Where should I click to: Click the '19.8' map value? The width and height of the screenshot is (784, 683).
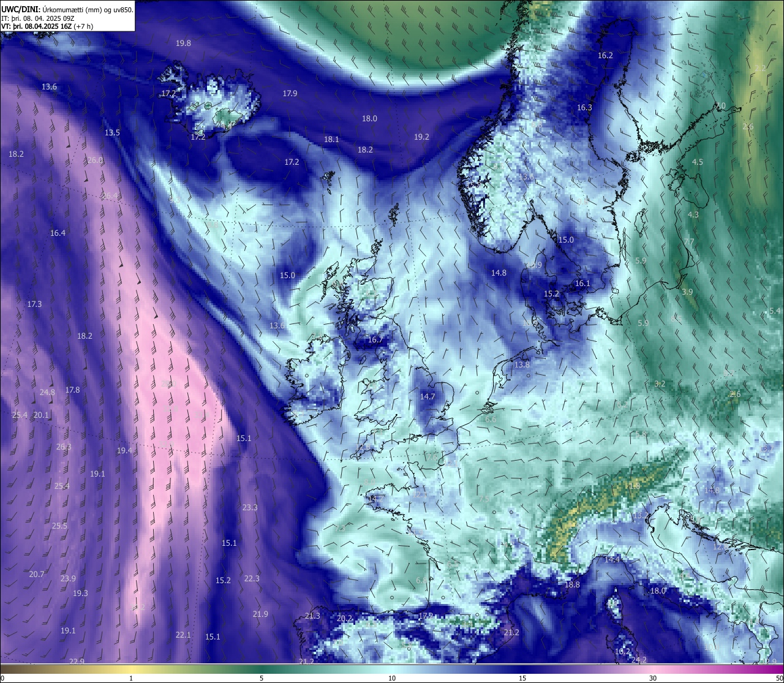(183, 43)
